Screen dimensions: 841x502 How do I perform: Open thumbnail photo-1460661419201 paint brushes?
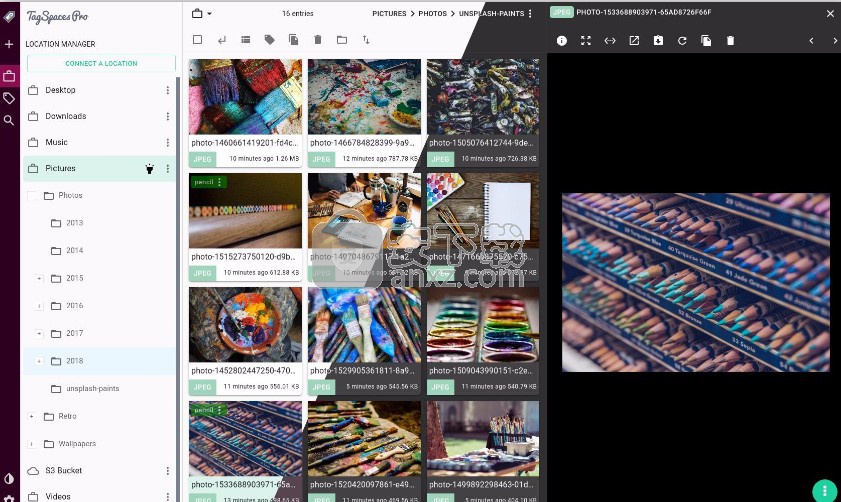[x=245, y=97]
